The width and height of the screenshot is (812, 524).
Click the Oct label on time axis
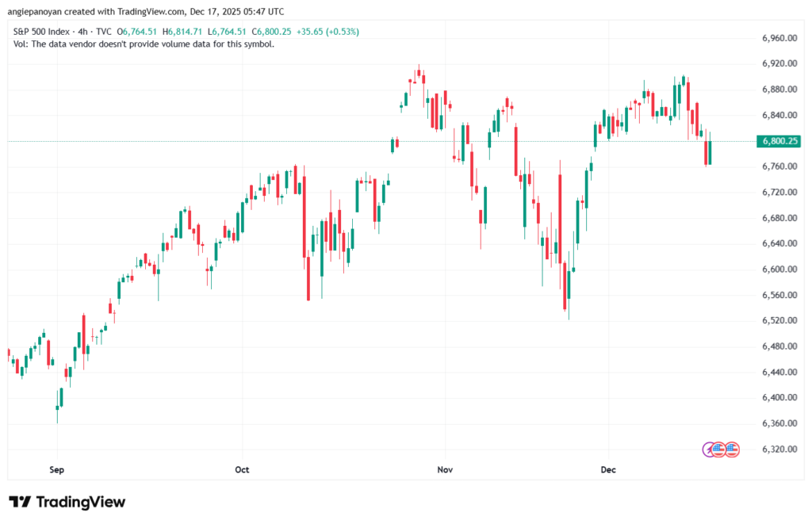242,470
